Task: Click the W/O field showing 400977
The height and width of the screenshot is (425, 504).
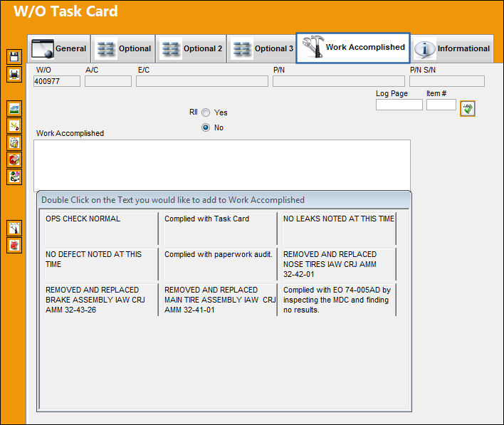Action: tap(57, 81)
